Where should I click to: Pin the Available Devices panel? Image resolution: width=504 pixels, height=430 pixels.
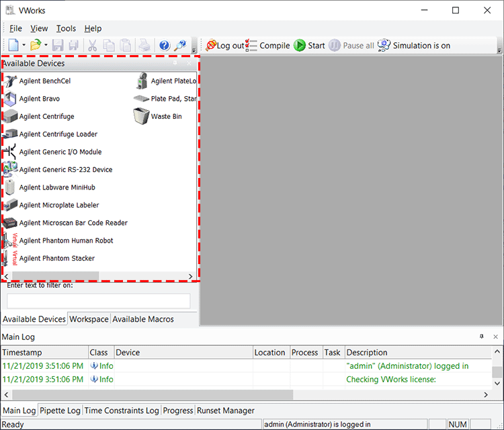[175, 63]
